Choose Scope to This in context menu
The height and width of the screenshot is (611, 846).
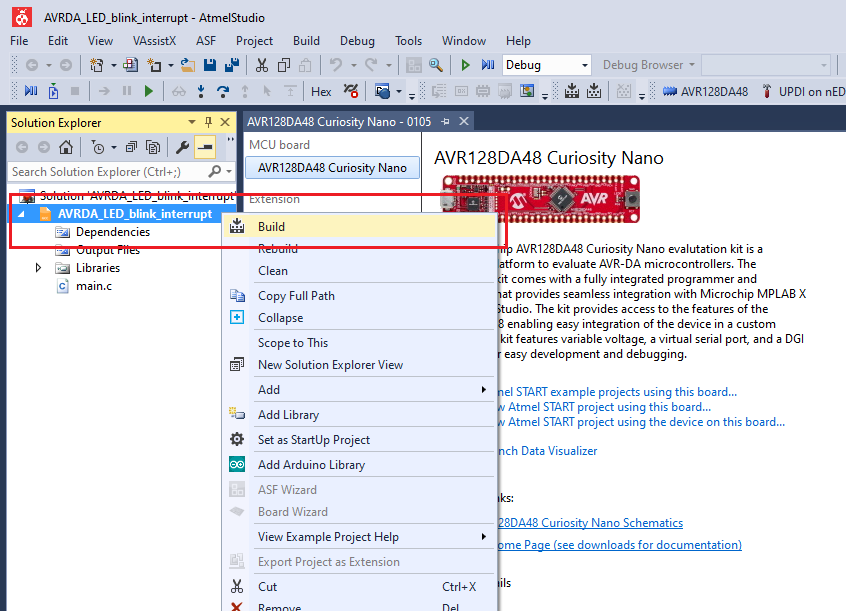click(360, 343)
